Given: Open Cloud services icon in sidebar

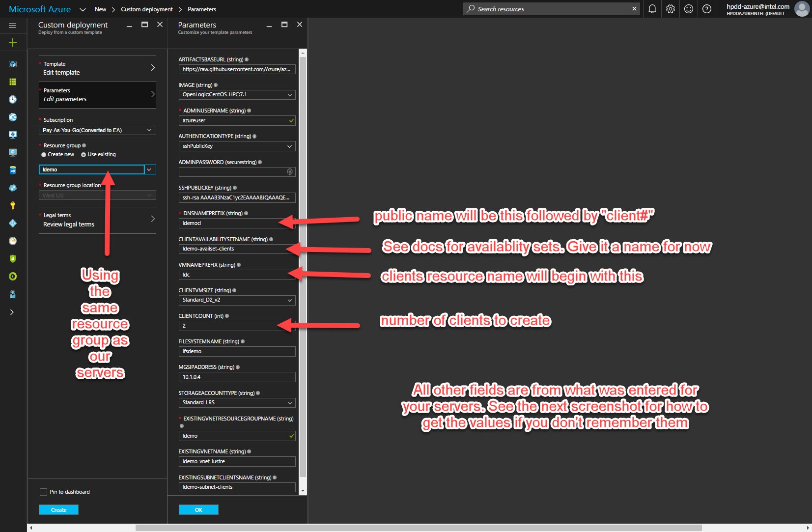Looking at the screenshot, I should pos(13,188).
